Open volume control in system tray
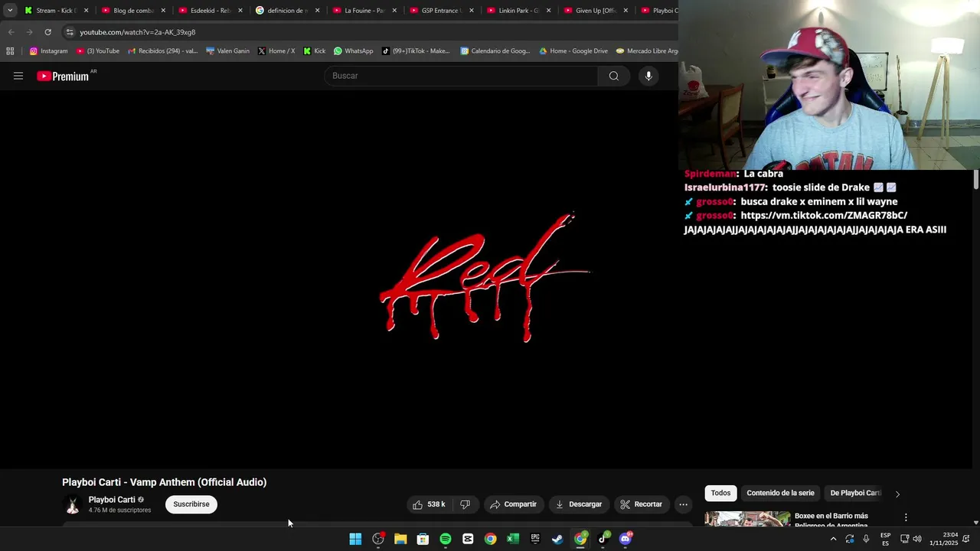The height and width of the screenshot is (551, 980). [x=917, y=539]
